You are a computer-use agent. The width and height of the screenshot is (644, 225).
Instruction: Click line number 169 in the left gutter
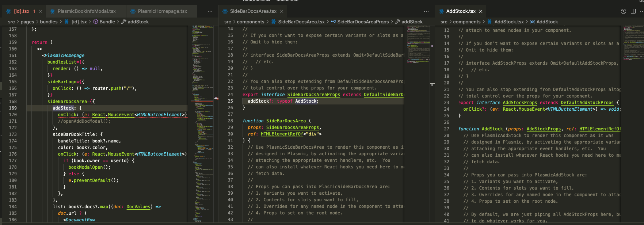(13, 108)
